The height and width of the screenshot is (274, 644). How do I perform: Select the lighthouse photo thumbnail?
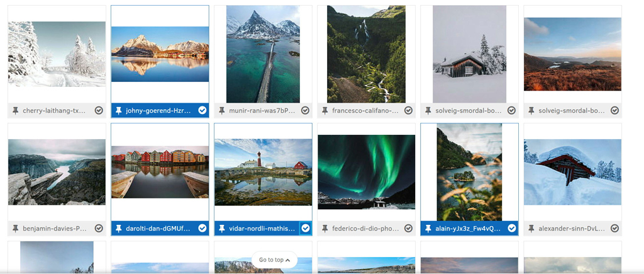263,171
